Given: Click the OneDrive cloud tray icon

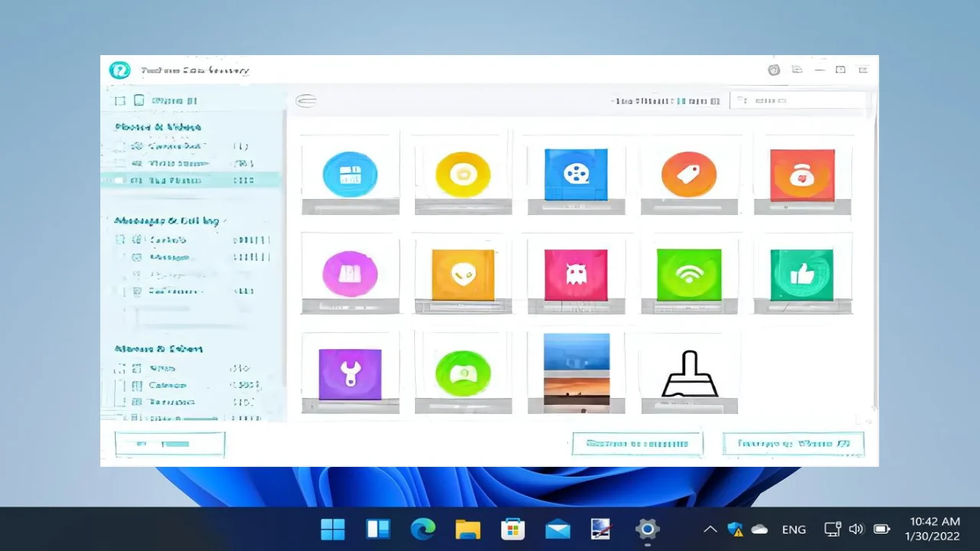Looking at the screenshot, I should pyautogui.click(x=759, y=529).
